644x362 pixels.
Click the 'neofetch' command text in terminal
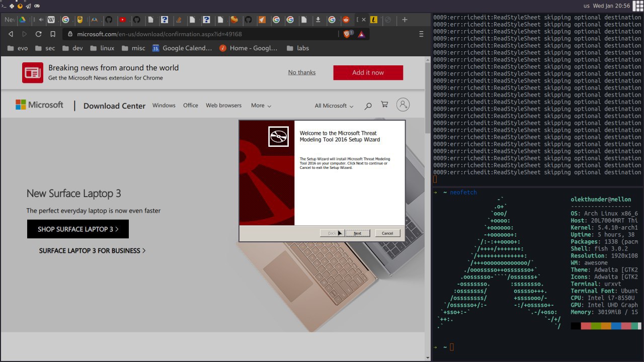(463, 193)
